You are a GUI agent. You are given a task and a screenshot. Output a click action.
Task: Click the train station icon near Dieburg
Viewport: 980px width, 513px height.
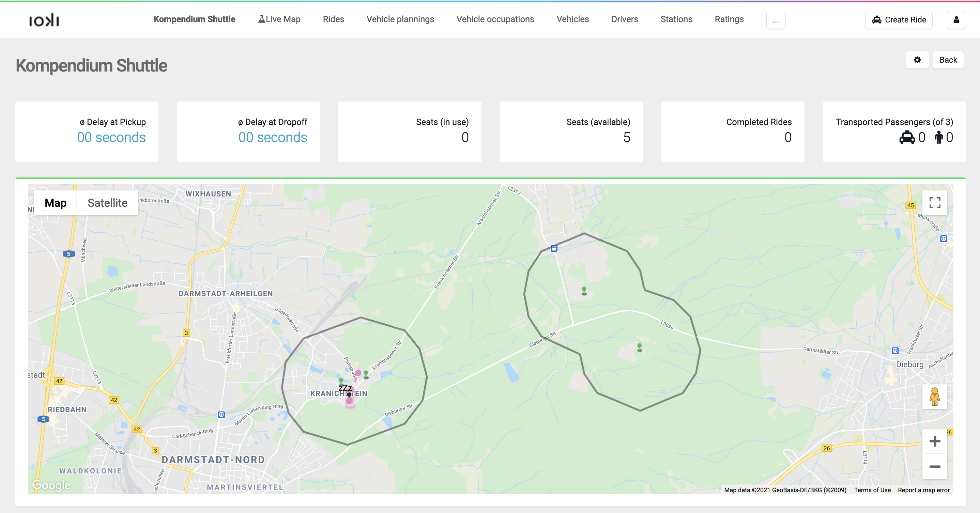click(895, 351)
